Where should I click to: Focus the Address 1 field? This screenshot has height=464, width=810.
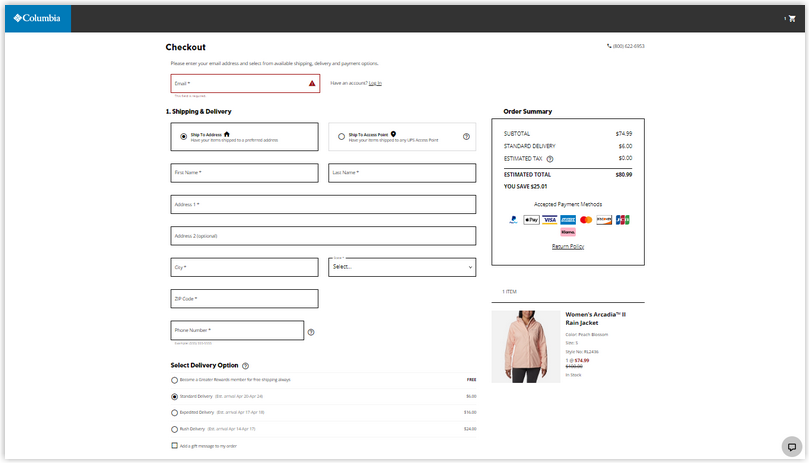coord(323,205)
